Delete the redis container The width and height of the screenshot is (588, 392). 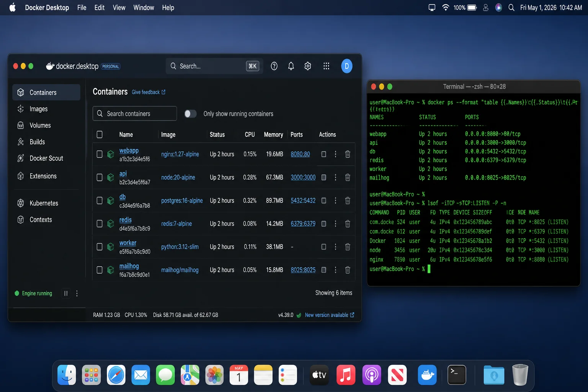point(348,224)
